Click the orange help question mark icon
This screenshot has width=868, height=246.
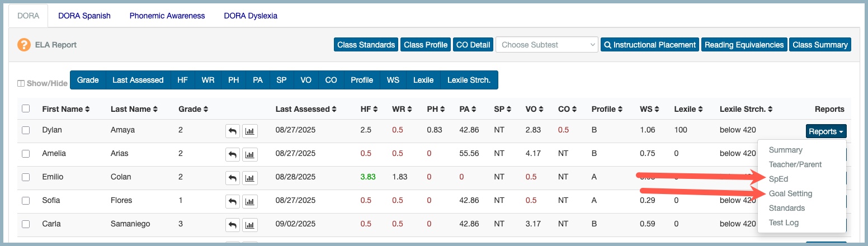click(x=24, y=45)
